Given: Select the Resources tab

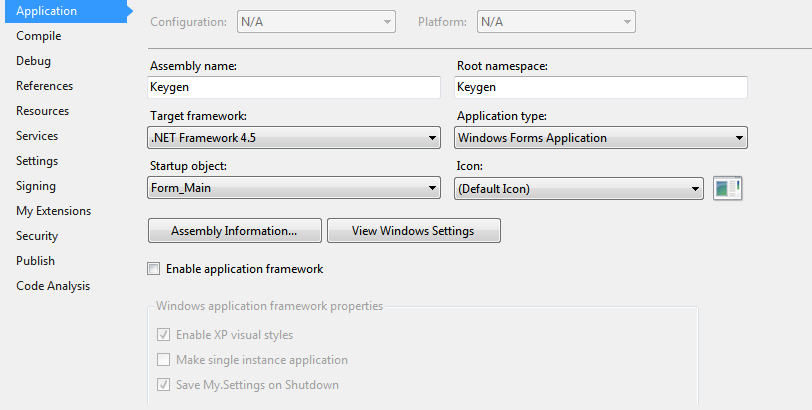Looking at the screenshot, I should point(43,111).
